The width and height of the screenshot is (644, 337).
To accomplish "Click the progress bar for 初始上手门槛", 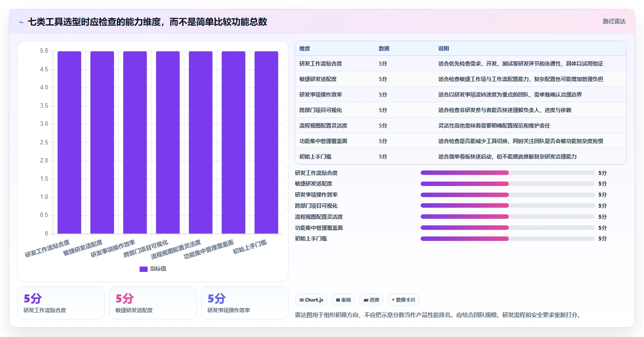I will coord(507,239).
